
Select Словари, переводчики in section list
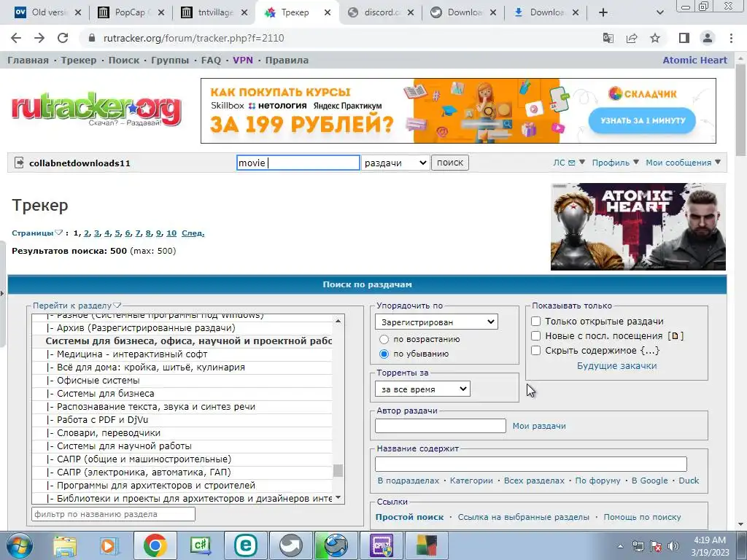[182, 433]
